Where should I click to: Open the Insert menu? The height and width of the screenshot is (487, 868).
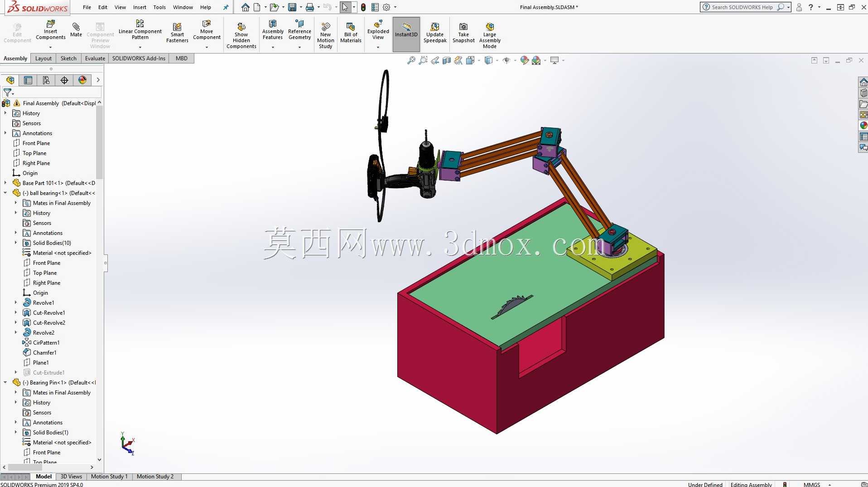[x=140, y=7]
